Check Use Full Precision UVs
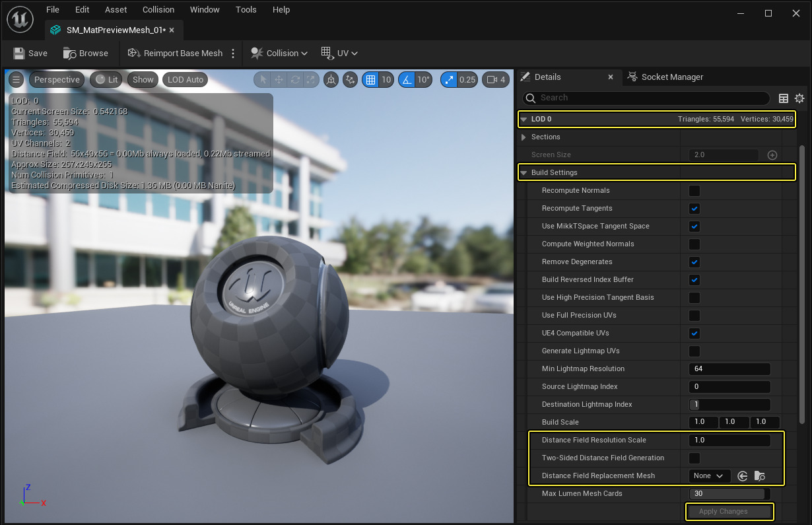812x525 pixels. coord(694,316)
